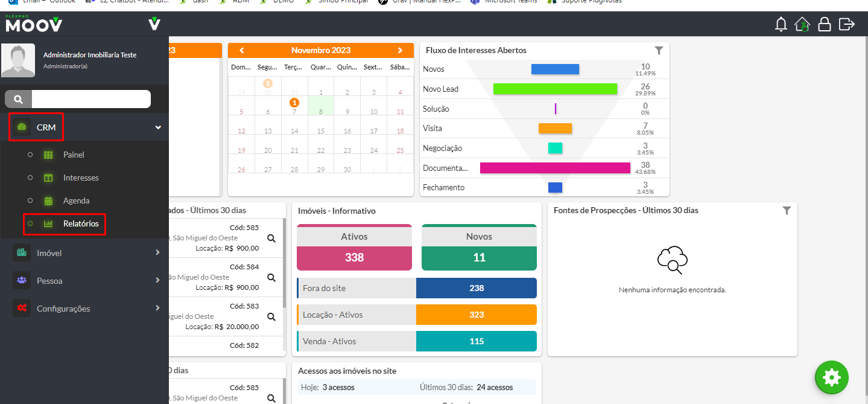Click the pink Documentação funnel bar
868x404 pixels.
tap(555, 168)
